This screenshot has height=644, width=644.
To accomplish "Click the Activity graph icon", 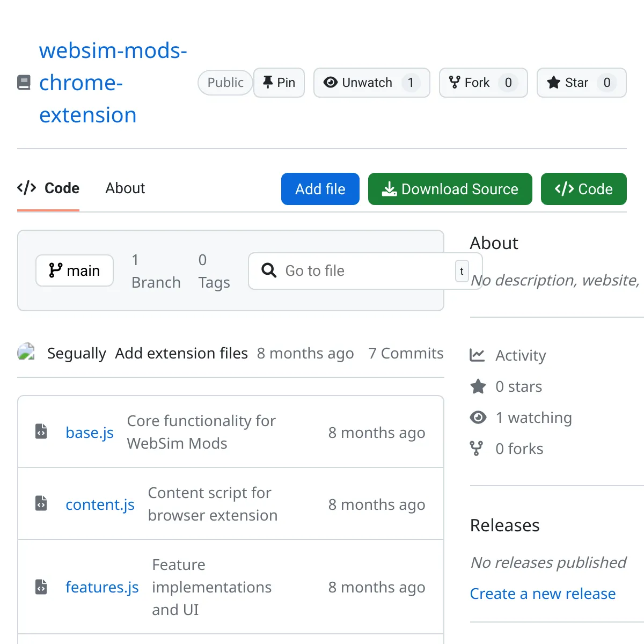I will pos(477,355).
